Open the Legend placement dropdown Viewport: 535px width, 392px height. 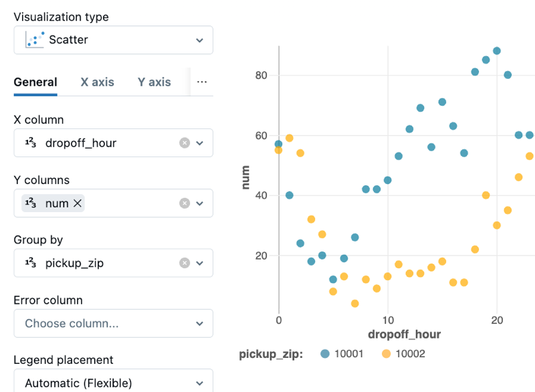[199, 382]
